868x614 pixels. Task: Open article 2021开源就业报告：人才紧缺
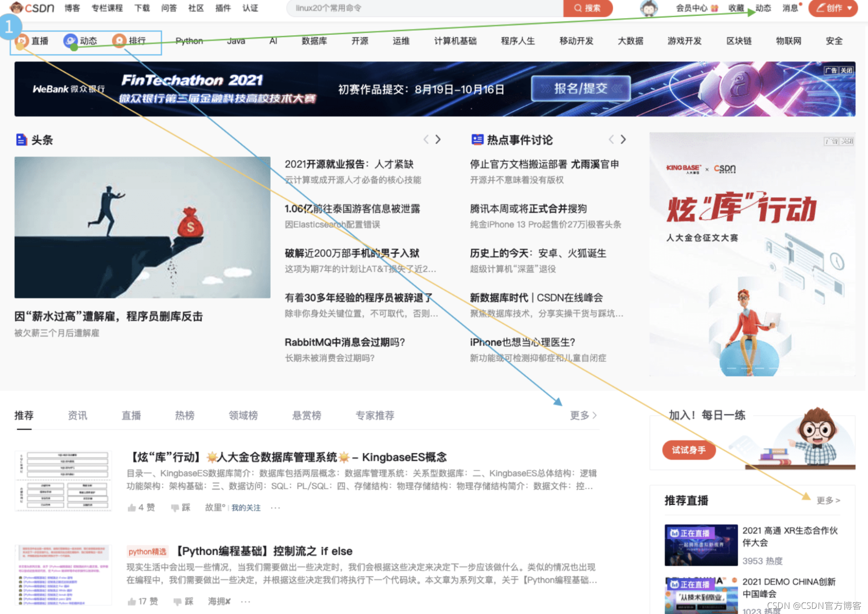pos(349,164)
